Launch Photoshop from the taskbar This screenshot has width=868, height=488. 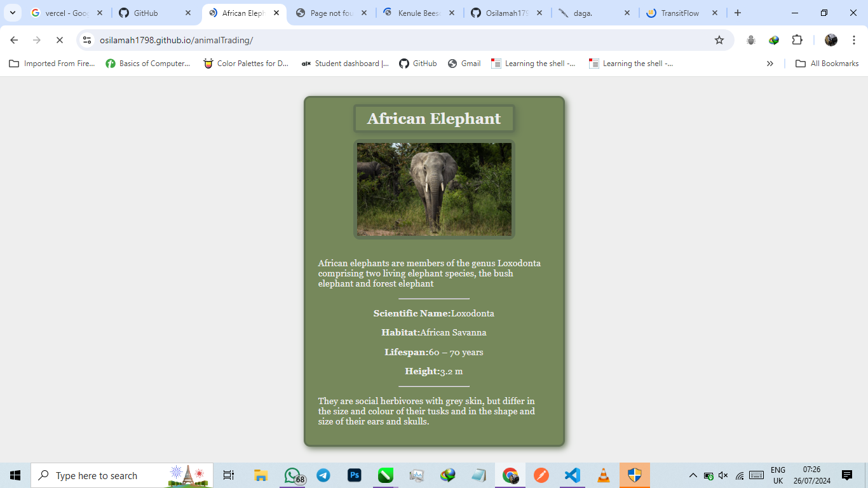pos(354,475)
